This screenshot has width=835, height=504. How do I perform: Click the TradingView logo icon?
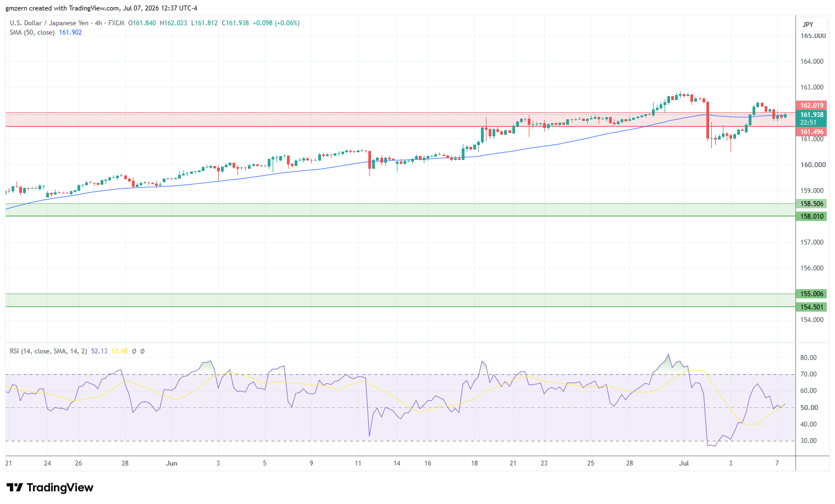(x=15, y=488)
